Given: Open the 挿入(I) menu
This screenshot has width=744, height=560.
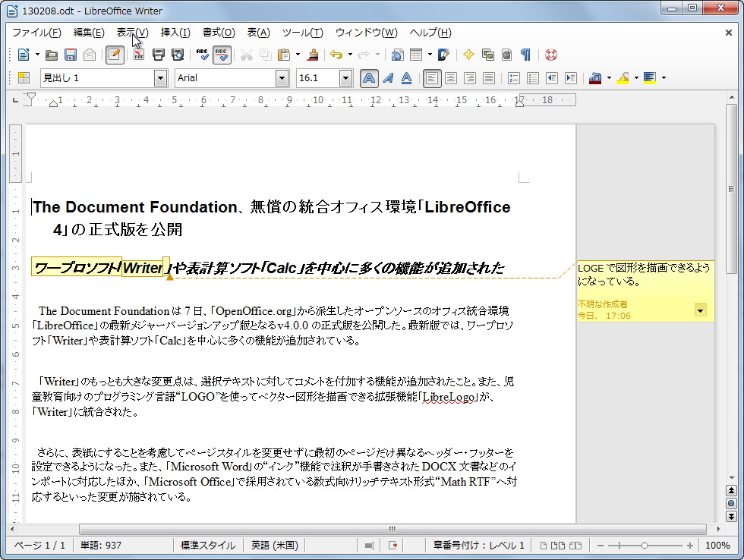Looking at the screenshot, I should tap(175, 33).
